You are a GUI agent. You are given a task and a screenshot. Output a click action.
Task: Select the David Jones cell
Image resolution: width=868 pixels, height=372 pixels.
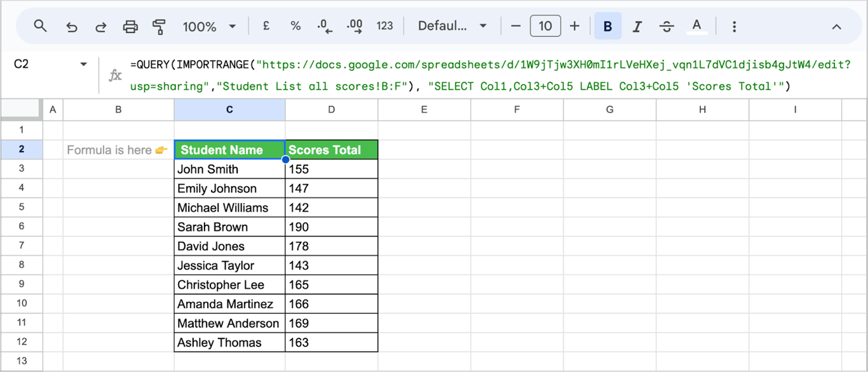(229, 246)
